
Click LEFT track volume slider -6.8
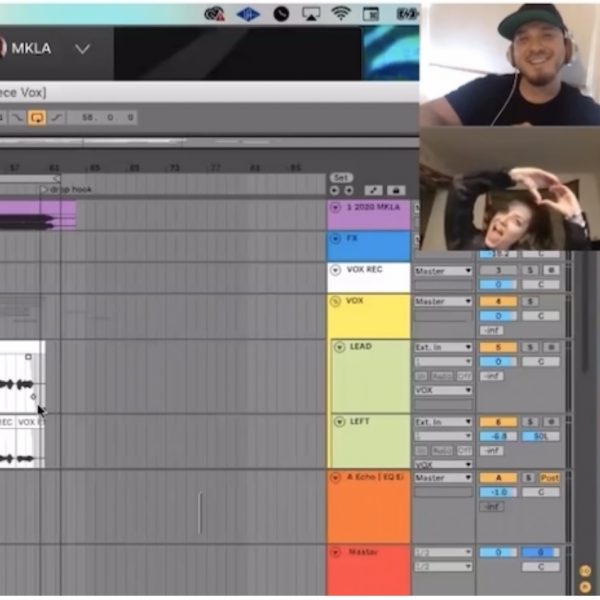(x=498, y=436)
